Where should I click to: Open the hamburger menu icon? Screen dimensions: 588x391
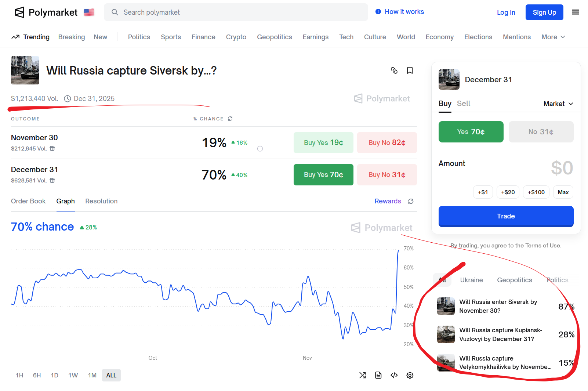pyautogui.click(x=576, y=12)
